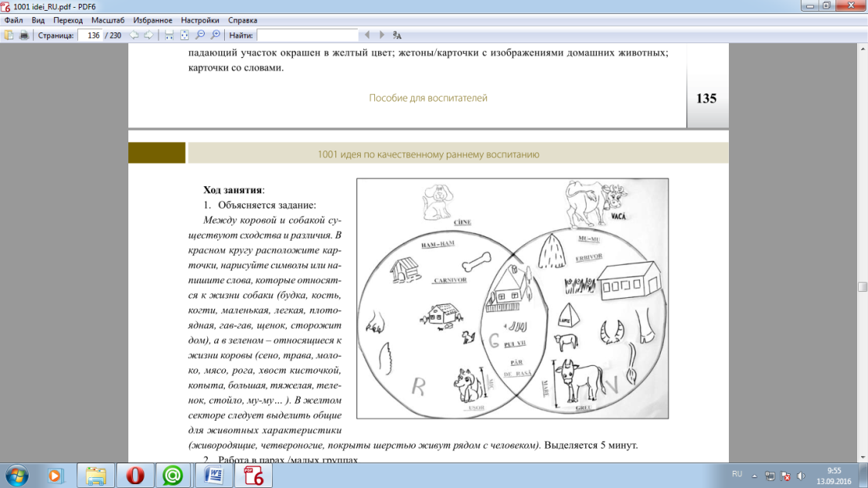The image size is (868, 488).
Task: Open Windows Explorer from taskbar
Action: pyautogui.click(x=96, y=476)
